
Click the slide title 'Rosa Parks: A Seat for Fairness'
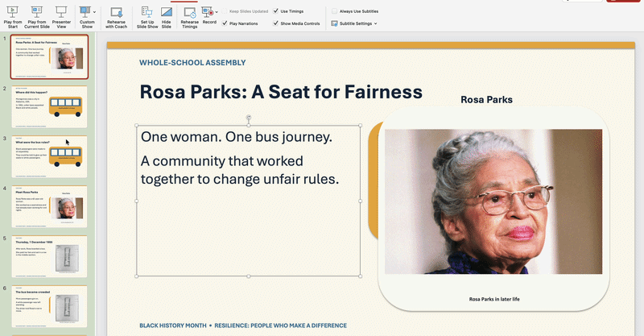pyautogui.click(x=281, y=92)
